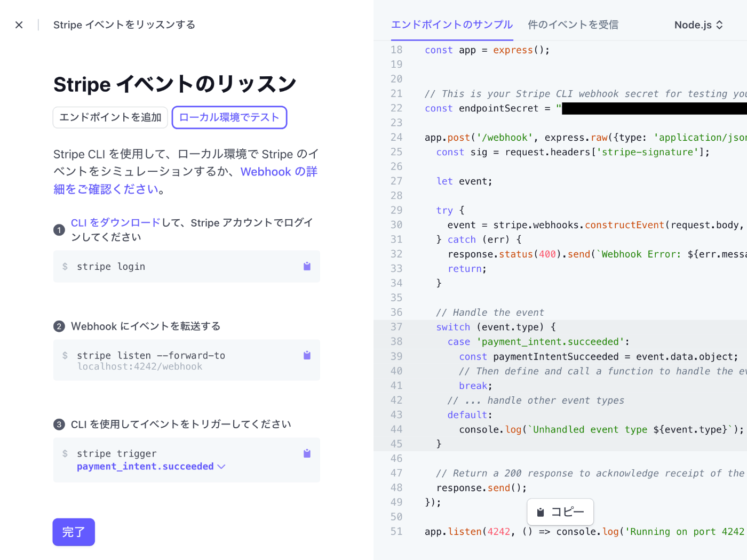Click the 'break;' code line

point(476,386)
